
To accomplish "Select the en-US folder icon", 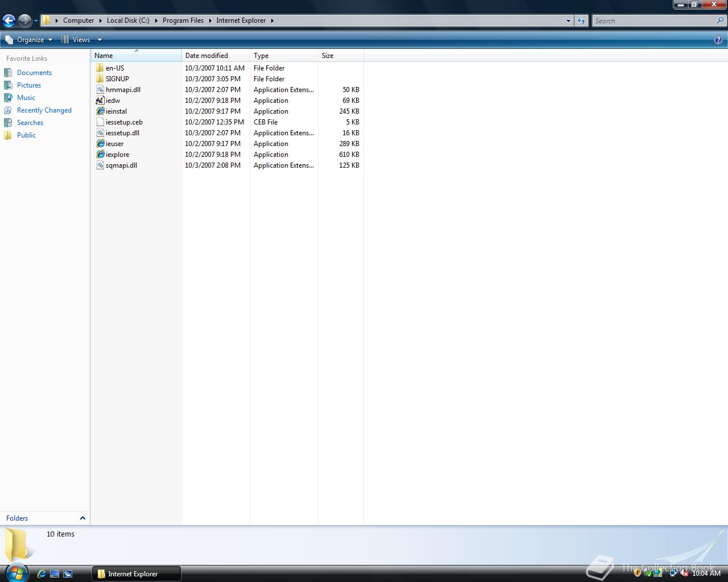I will pos(100,68).
